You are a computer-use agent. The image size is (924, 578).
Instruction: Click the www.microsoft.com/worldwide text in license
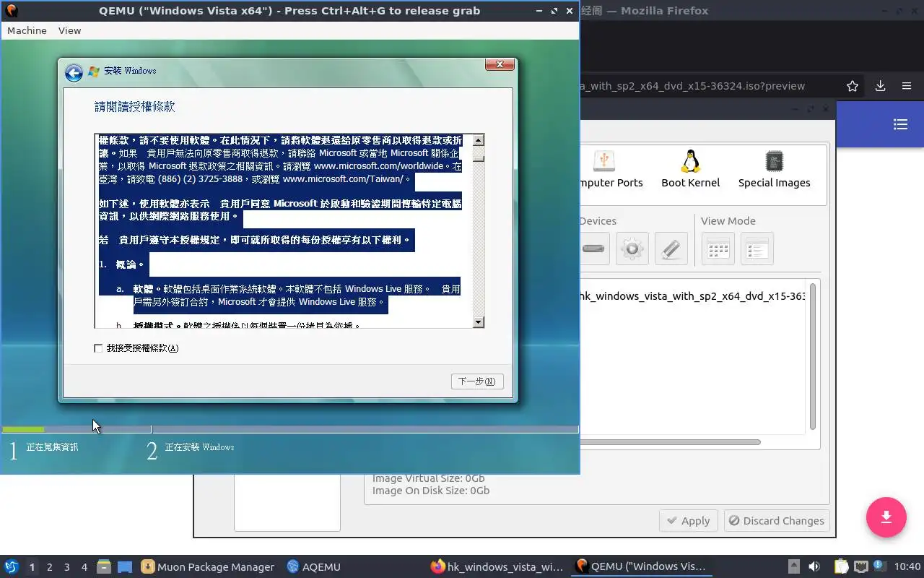tap(378, 165)
